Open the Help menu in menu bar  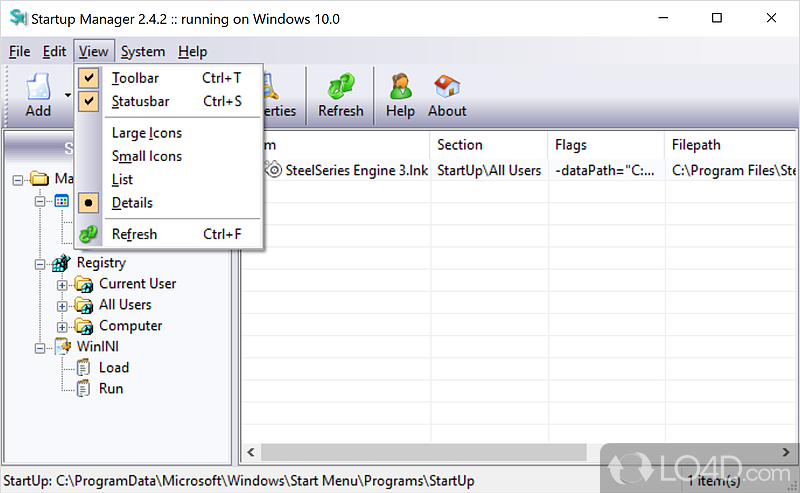click(192, 52)
